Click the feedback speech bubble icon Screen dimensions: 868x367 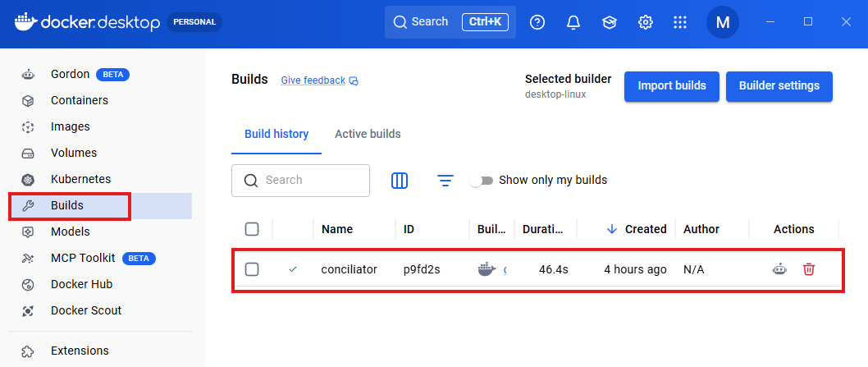pyautogui.click(x=354, y=81)
